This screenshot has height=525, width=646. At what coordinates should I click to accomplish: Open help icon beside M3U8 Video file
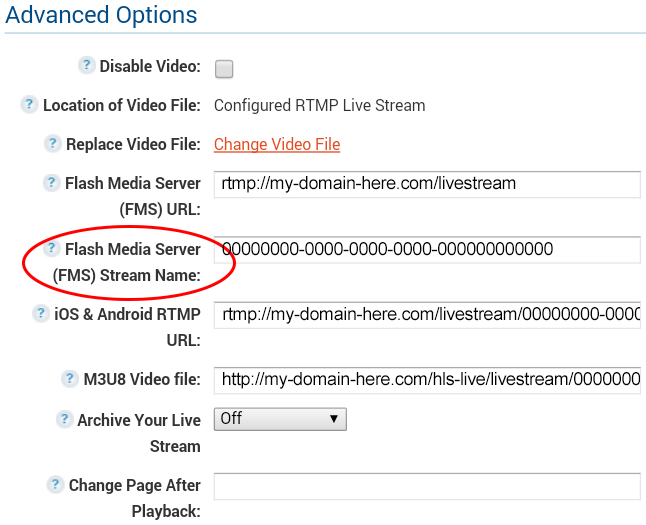(x=69, y=379)
